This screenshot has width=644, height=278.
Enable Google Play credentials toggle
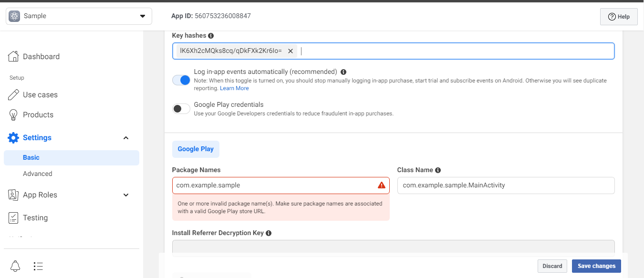pos(181,109)
